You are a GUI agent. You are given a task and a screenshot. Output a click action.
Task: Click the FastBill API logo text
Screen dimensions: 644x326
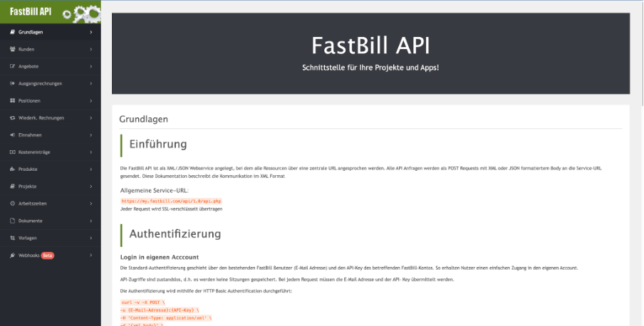coord(31,11)
